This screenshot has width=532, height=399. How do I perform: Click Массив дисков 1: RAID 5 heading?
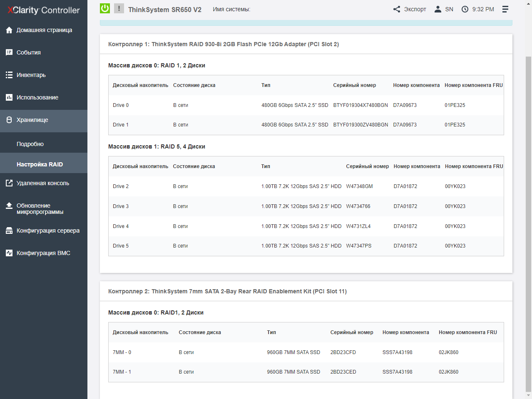(157, 146)
